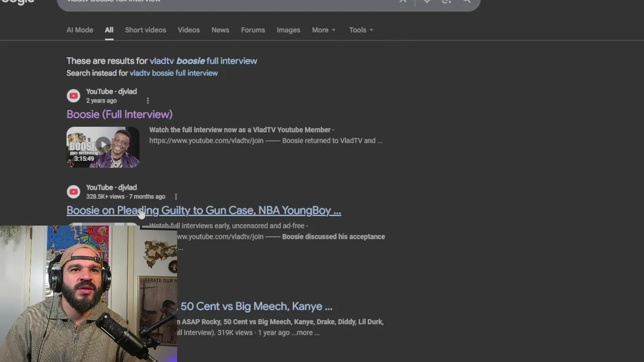Open 'Boosie on Pleading Guilty to Gun Case' result
This screenshot has width=644, height=362.
click(x=204, y=210)
